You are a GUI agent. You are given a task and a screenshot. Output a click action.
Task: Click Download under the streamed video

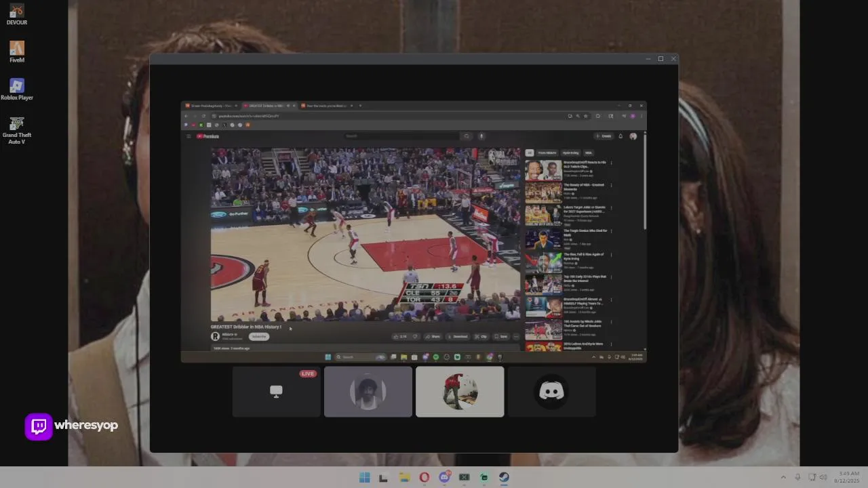[458, 336]
